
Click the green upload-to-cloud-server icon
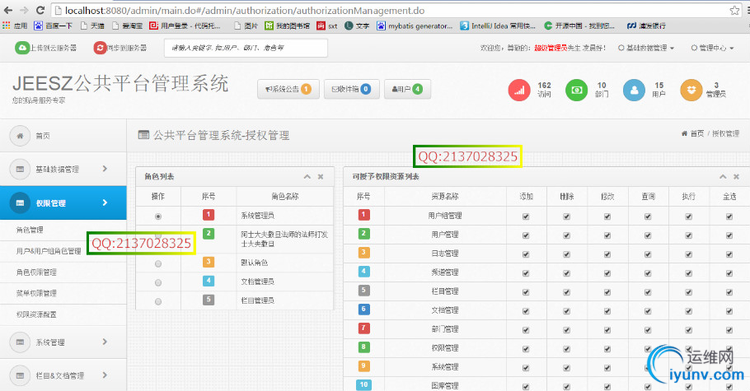[22, 48]
